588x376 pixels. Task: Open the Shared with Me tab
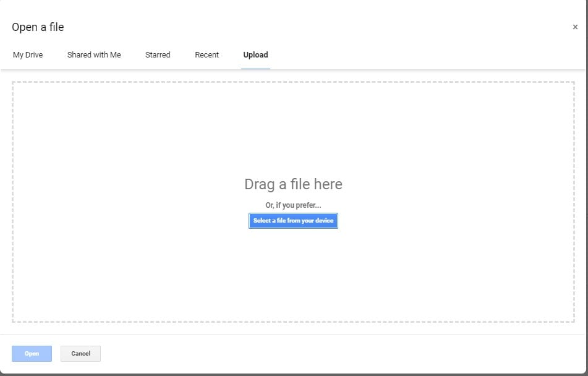94,55
